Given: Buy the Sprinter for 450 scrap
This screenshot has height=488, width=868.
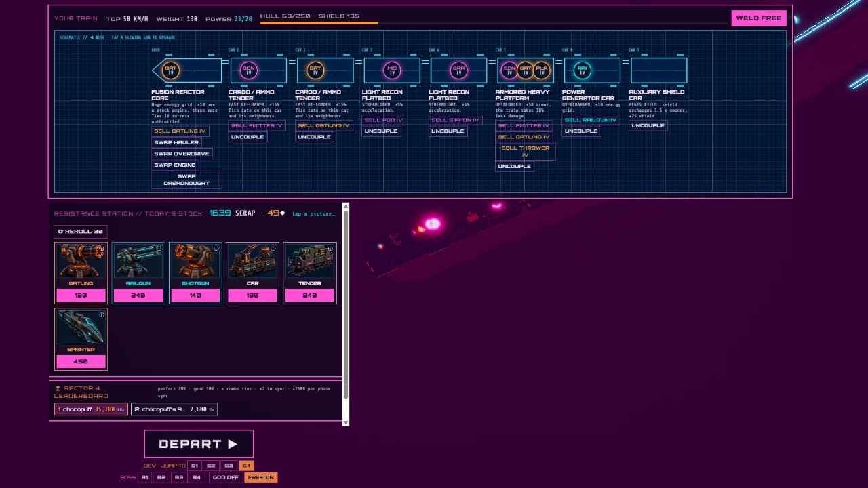Looking at the screenshot, I should tap(81, 361).
